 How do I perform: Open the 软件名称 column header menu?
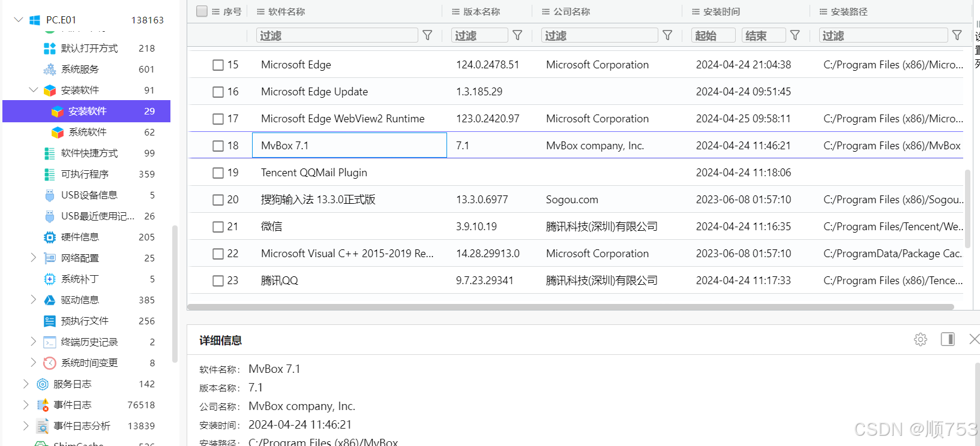coord(261,11)
